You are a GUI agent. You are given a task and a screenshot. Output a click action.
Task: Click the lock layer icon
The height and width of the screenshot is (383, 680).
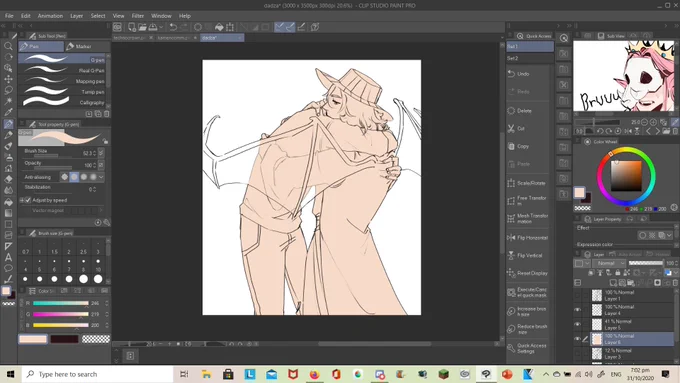tap(618, 273)
